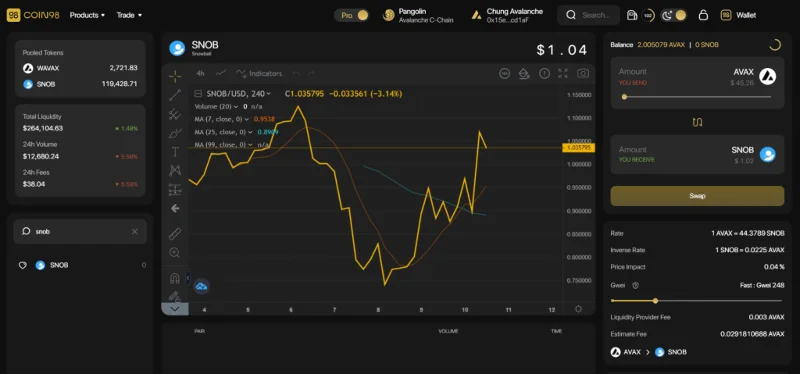This screenshot has width=800, height=374.
Task: Click the Coin98 logo
Action: 33,15
